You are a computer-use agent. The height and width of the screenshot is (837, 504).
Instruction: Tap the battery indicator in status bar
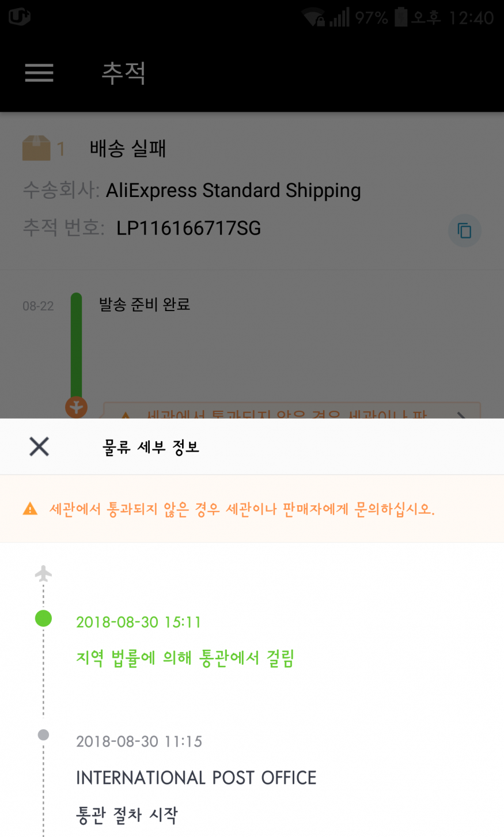coord(401,17)
